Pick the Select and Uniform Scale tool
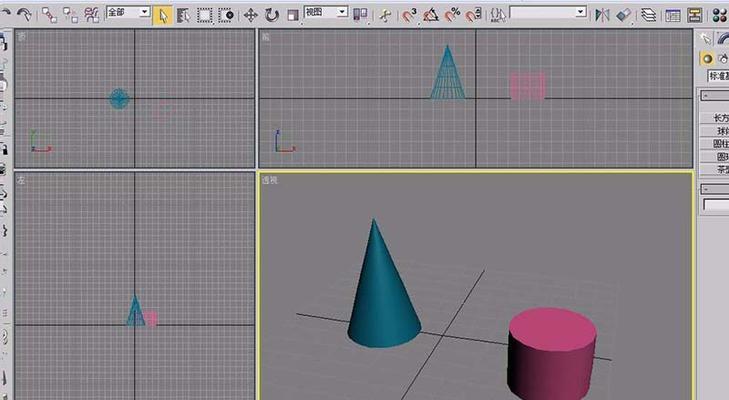The image size is (729, 400). [293, 15]
